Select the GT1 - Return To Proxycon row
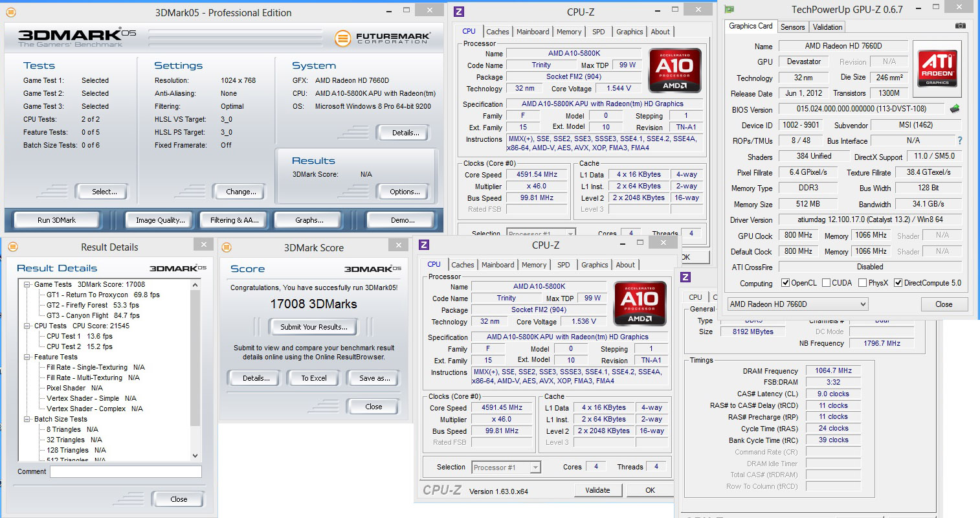Screen dimensions: 980x518 (103, 295)
